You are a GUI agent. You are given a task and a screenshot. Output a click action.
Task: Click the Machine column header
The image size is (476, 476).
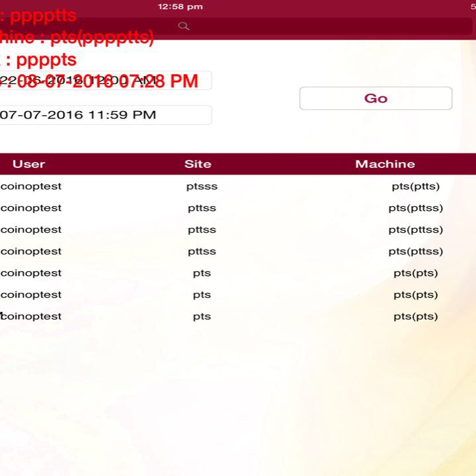coord(385,164)
